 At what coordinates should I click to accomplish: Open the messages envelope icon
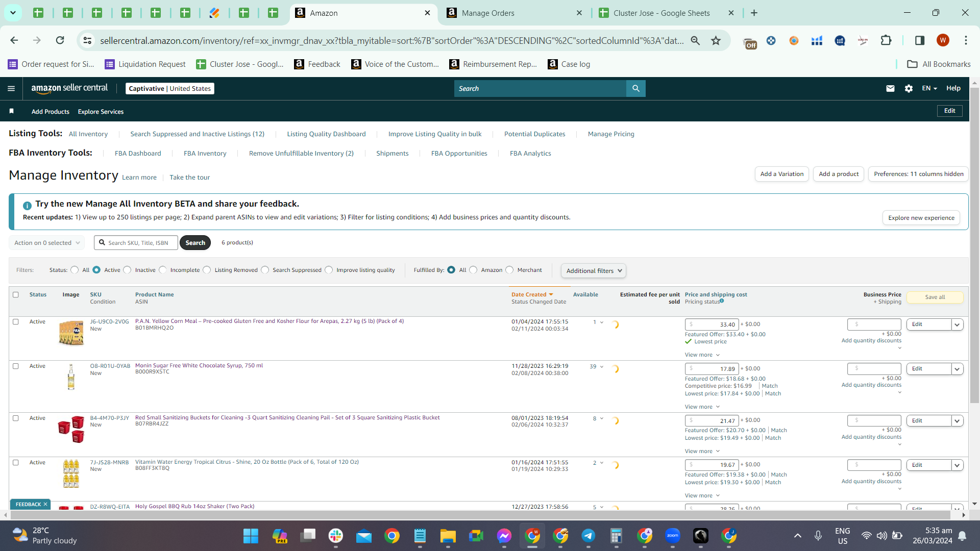[x=890, y=88]
